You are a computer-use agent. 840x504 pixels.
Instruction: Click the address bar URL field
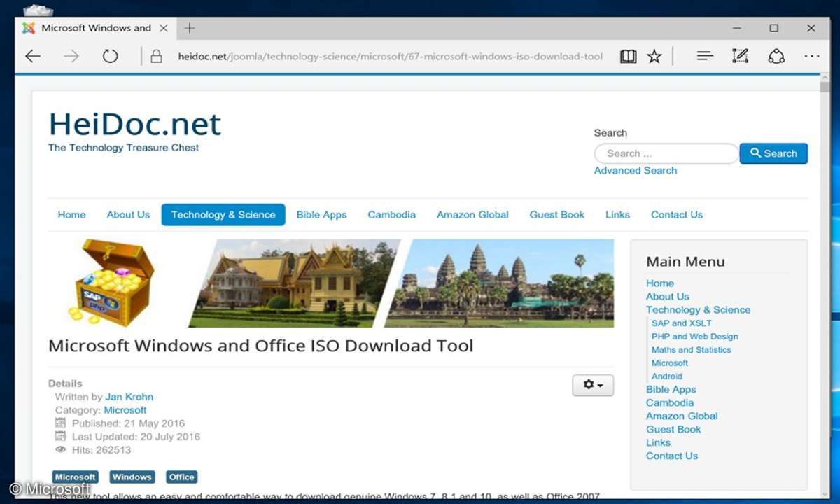[x=390, y=57]
